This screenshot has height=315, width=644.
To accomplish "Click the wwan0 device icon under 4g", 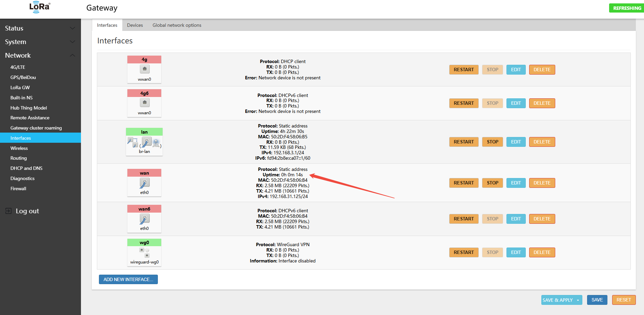I will tap(145, 69).
